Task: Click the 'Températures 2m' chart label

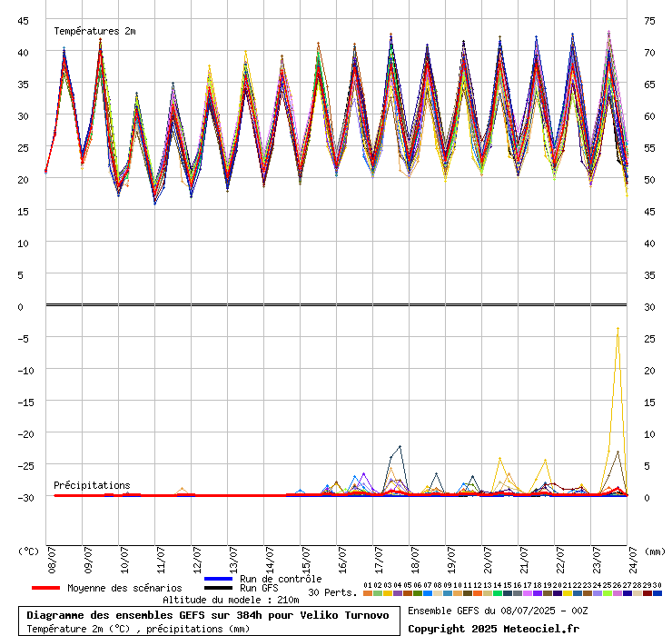Action: coord(94,31)
